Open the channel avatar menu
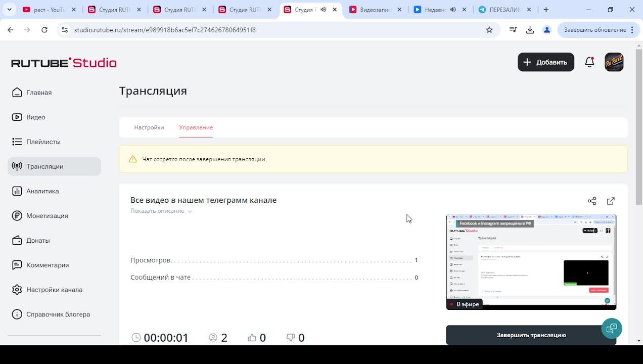This screenshot has width=643, height=364. (x=614, y=62)
